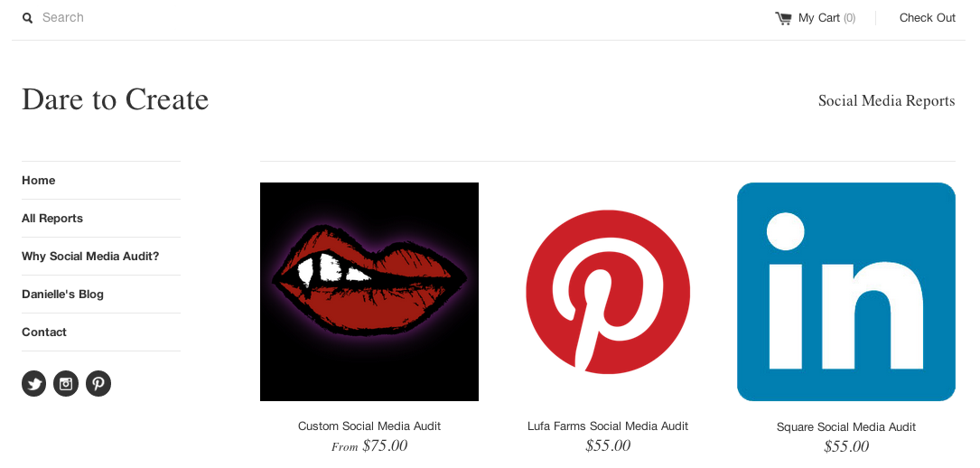The height and width of the screenshot is (468, 980).
Task: Open the LinkedIn logo product image
Action: (846, 292)
